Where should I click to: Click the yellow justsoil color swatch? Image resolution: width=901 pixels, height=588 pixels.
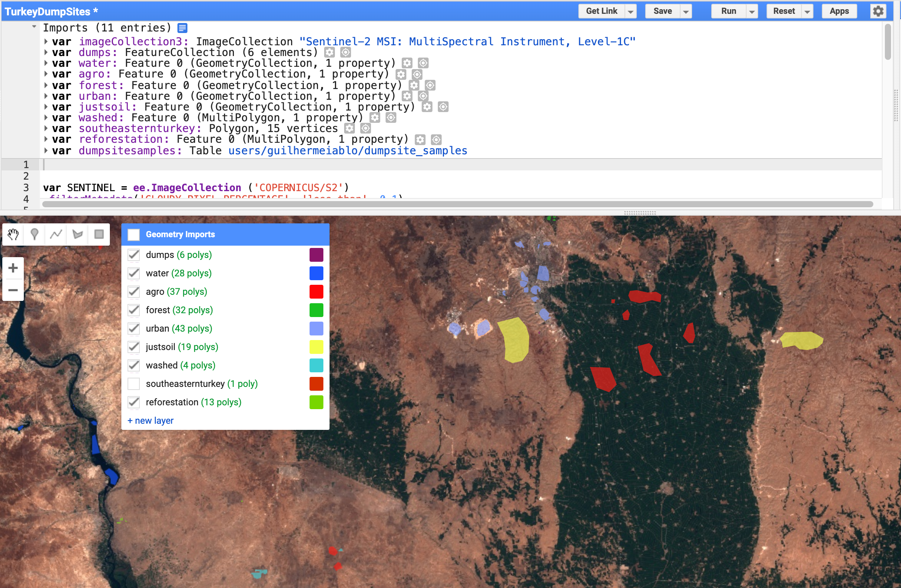click(316, 347)
